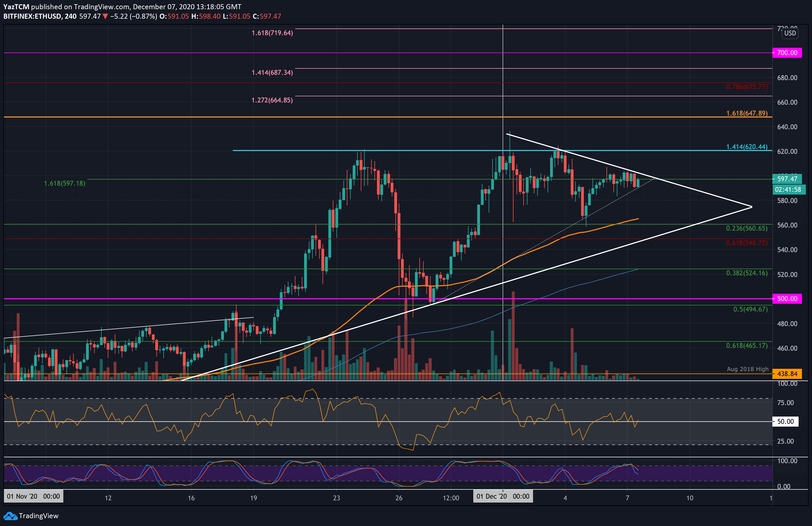Screen dimensions: 812x526
Task: Click the orange 1.618(647.89) label
Action: click(746, 113)
